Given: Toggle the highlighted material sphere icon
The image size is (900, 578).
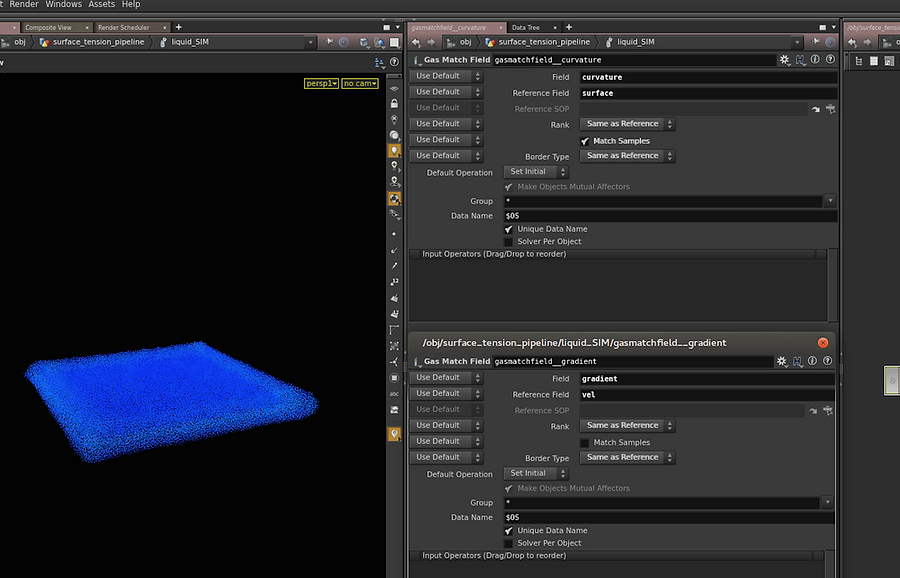Looking at the screenshot, I should (x=394, y=199).
